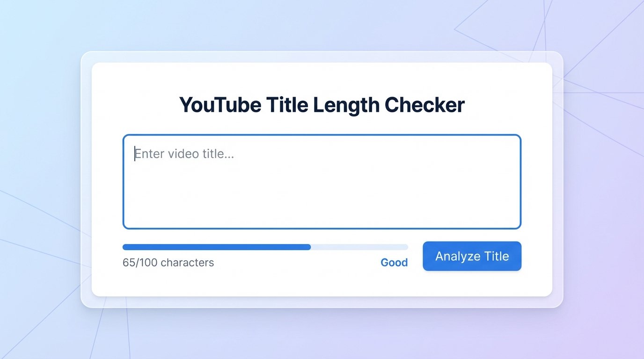Focus the video title input field
Viewport: 644px width, 359px height.
322,182
